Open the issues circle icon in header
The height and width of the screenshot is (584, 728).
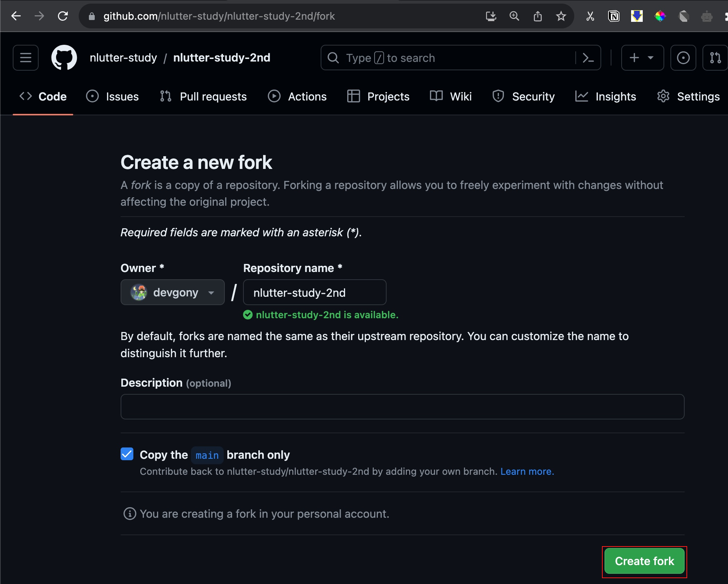click(683, 58)
